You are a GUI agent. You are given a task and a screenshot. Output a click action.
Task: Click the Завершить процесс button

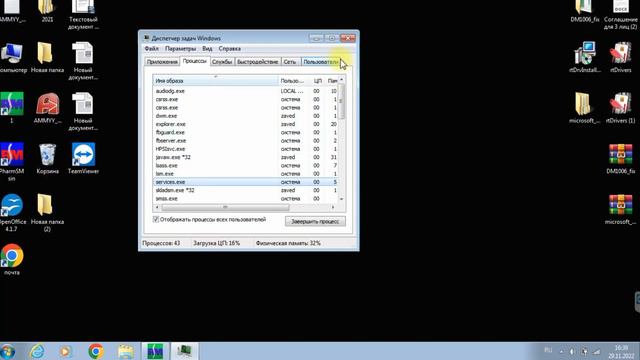tap(315, 221)
